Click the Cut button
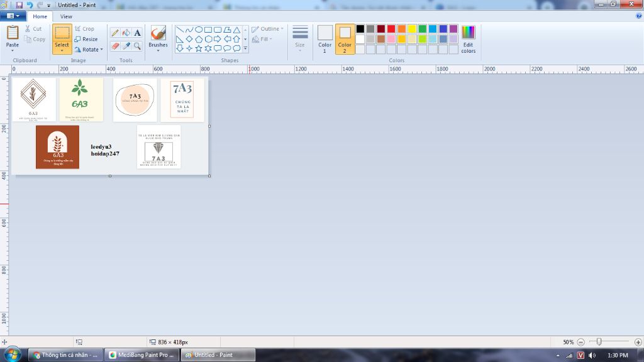Screen dimensions: 644x362 point(33,29)
